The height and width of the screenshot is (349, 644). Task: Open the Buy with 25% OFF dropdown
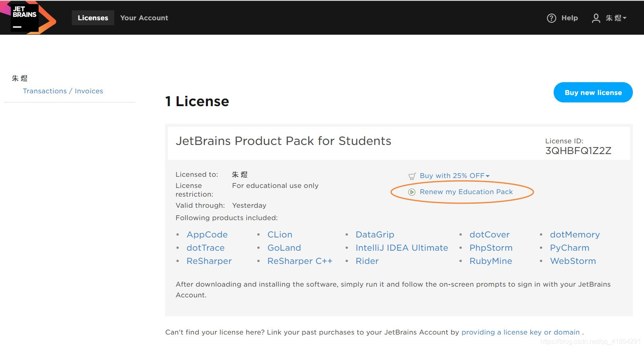pos(488,176)
